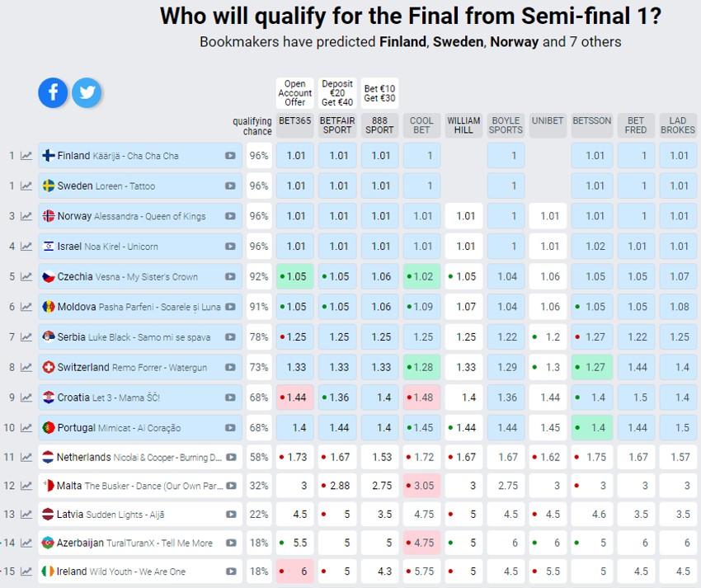This screenshot has height=588, width=701.
Task: Share the page on Twitter
Action: [x=87, y=92]
